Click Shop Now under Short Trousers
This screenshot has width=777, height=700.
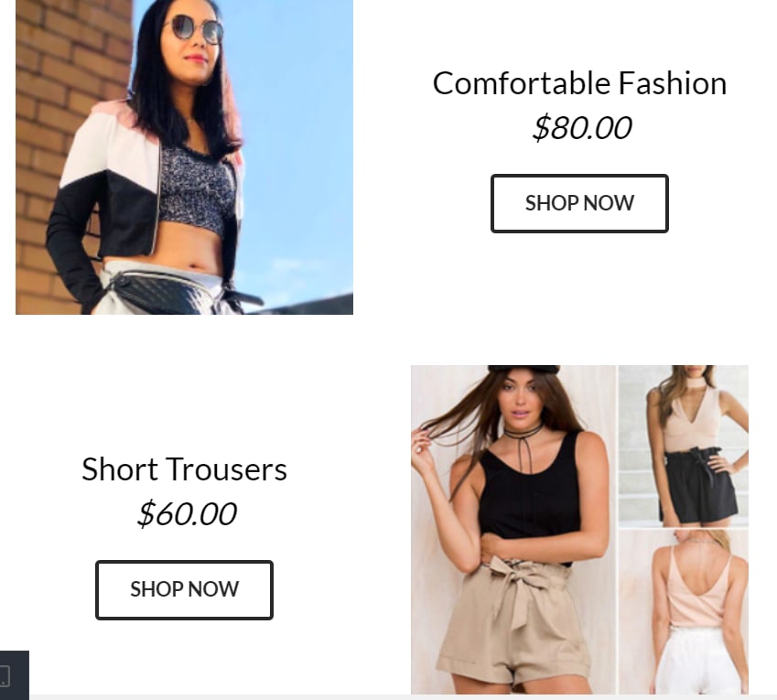point(184,589)
